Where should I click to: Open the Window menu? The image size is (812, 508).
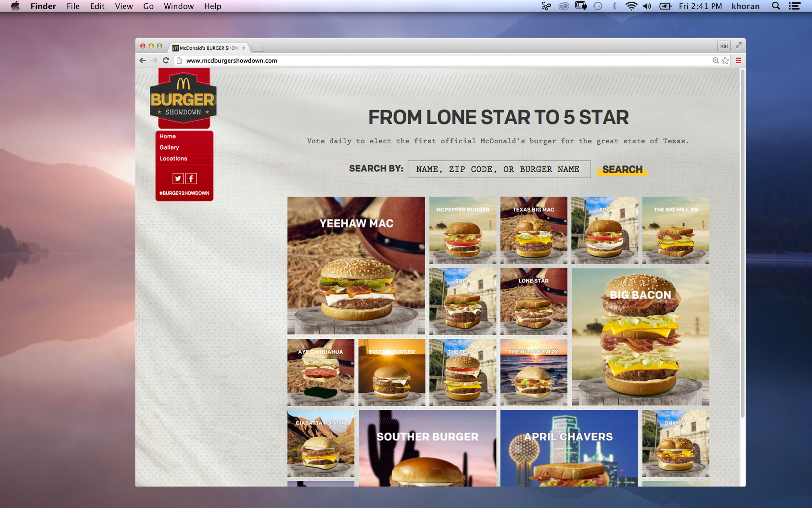[x=179, y=6]
